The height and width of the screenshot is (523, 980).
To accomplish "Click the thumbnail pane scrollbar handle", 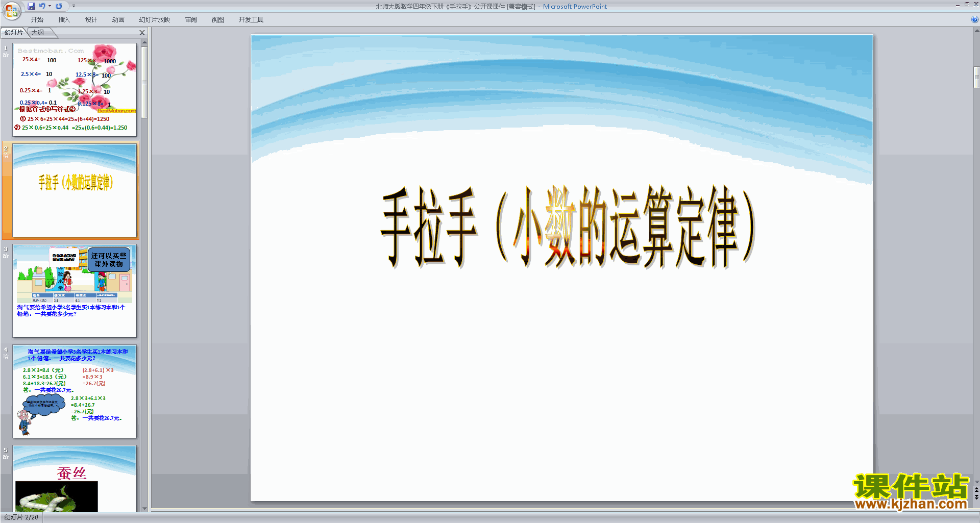I will coord(144,82).
